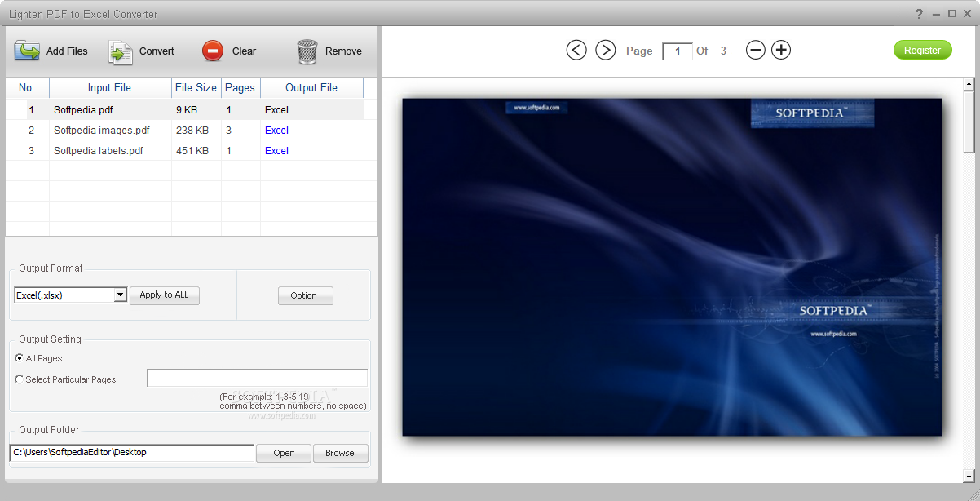Click the vertical scrollbar thumb in preview

969,121
